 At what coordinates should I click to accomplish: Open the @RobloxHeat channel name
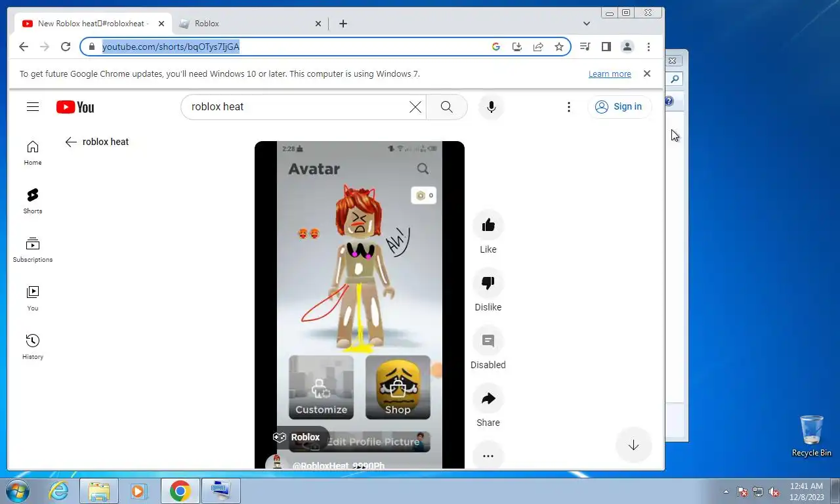(338, 465)
